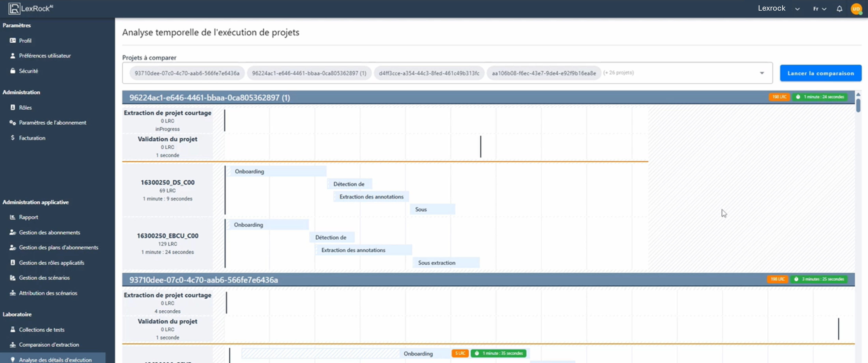The image size is (868, 363).
Task: Click the Préférences utilisateur person icon
Action: 13,56
